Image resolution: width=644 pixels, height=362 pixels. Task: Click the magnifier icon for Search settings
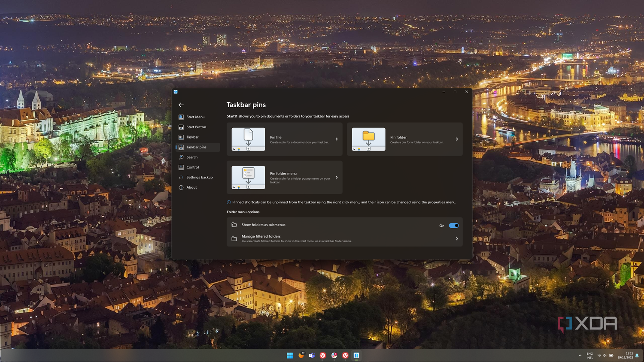click(x=181, y=157)
